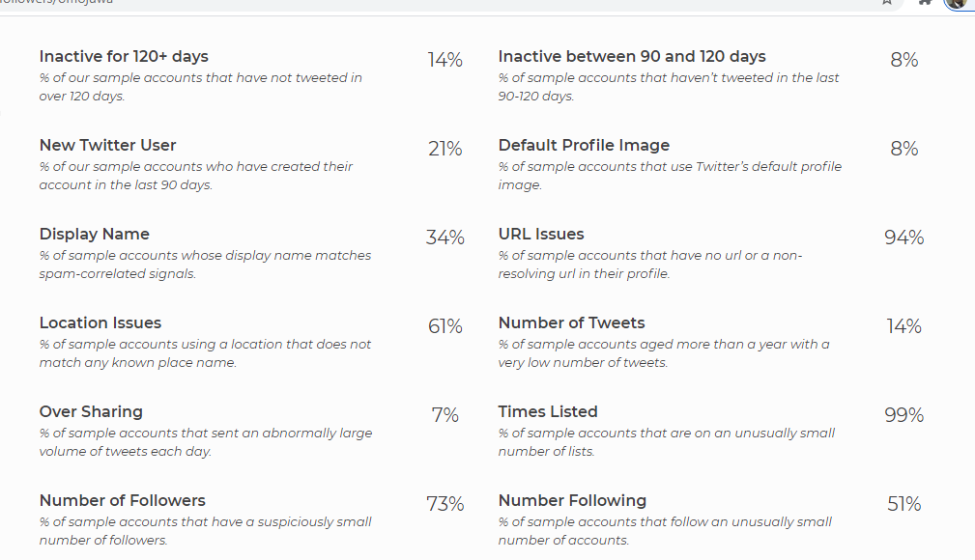Select the "Number of Tweets" heading
This screenshot has width=975, height=560.
[571, 323]
